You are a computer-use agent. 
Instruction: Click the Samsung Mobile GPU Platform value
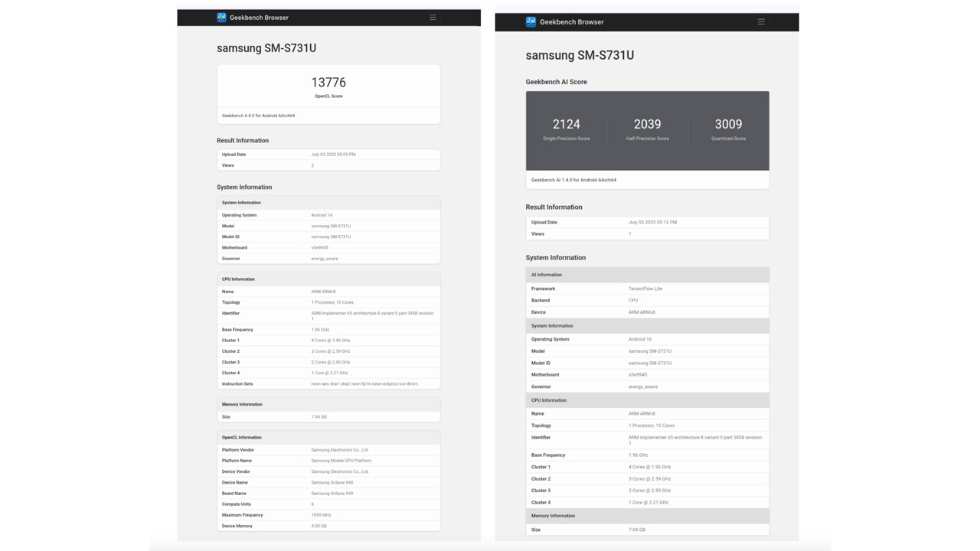point(341,461)
